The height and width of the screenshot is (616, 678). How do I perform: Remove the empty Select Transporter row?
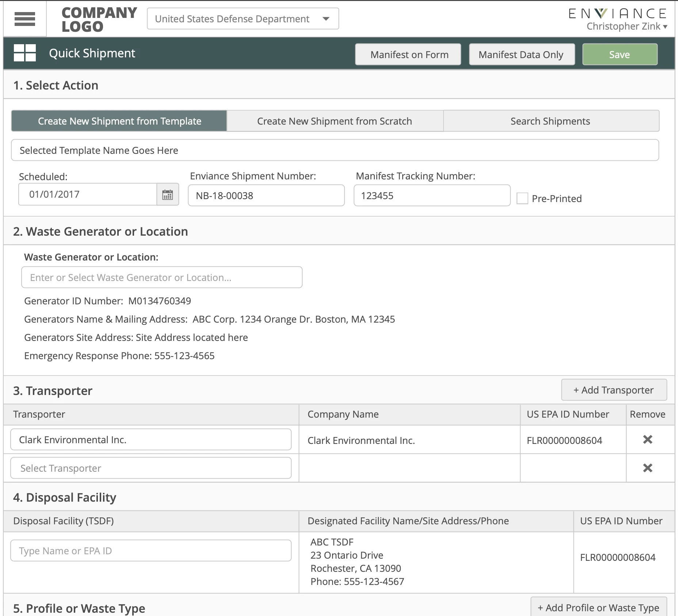(648, 468)
